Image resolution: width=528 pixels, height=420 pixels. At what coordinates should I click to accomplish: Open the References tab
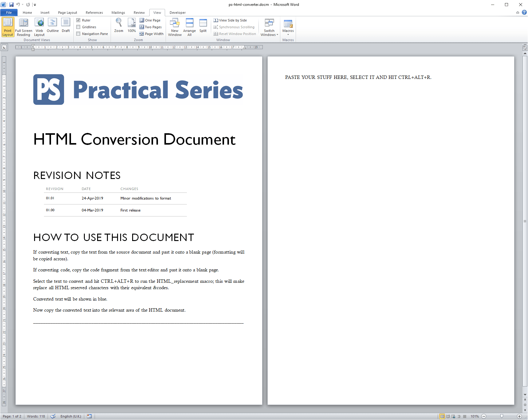tap(94, 13)
